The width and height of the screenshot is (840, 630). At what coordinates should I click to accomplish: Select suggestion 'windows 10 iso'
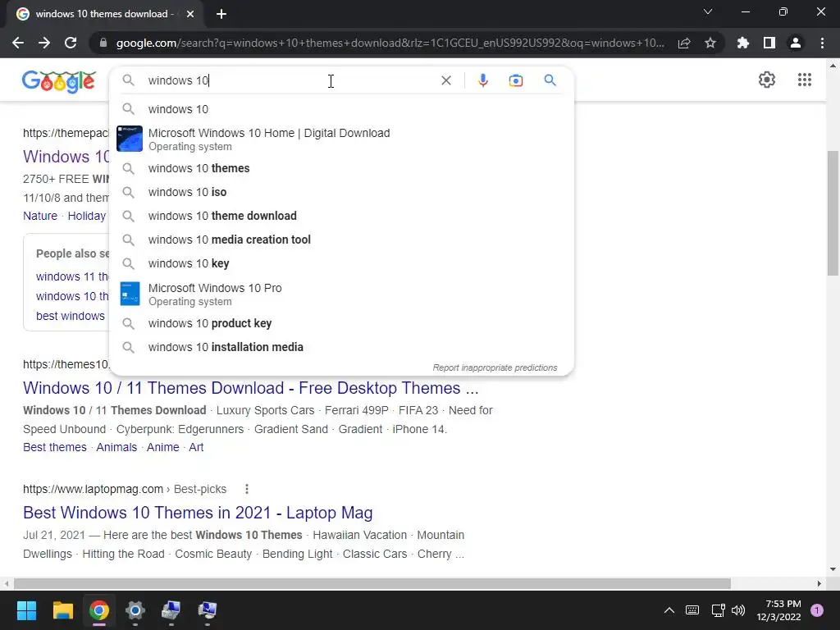coord(341,192)
